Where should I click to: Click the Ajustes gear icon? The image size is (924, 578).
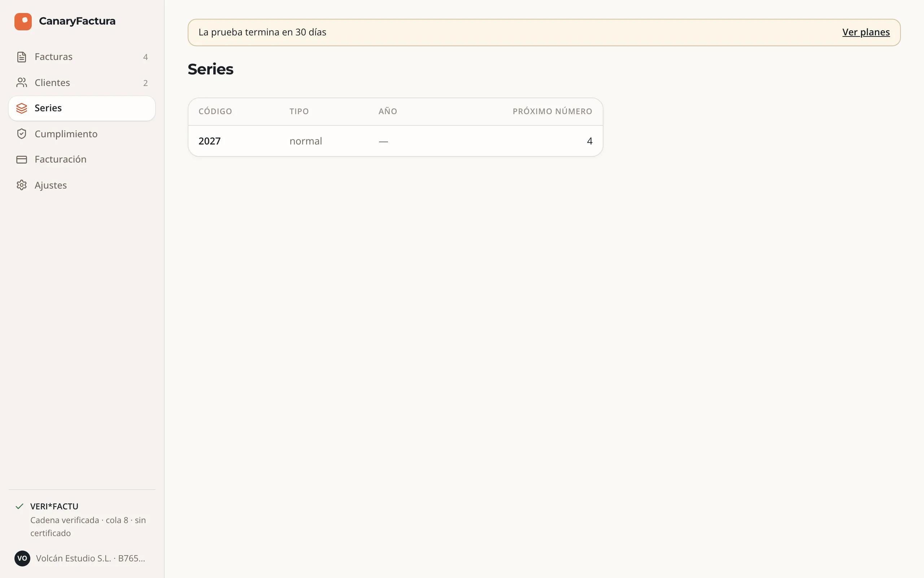[22, 185]
